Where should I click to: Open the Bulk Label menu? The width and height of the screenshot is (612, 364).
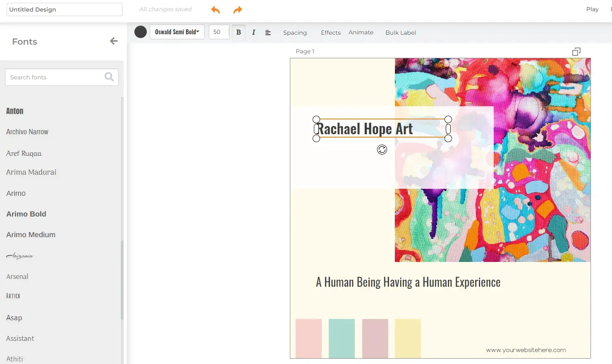[401, 33]
